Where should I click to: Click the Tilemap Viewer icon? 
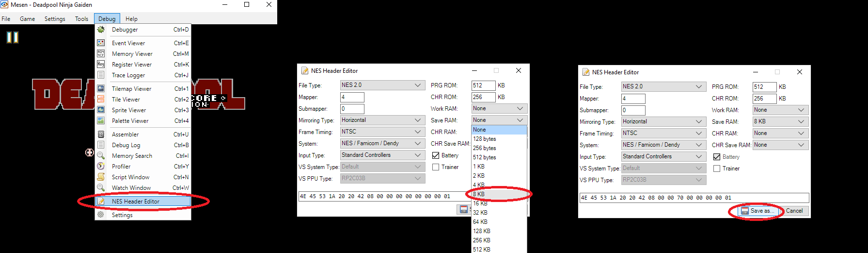[101, 88]
